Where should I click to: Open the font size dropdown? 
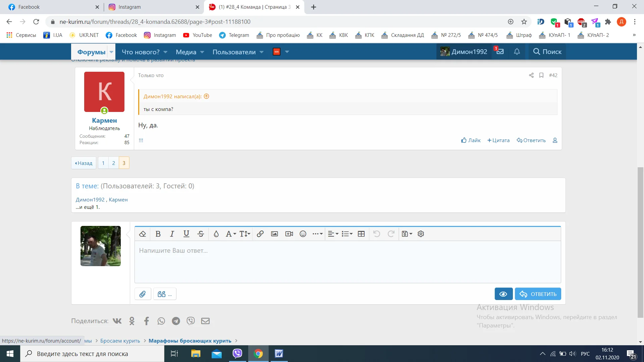tap(245, 234)
